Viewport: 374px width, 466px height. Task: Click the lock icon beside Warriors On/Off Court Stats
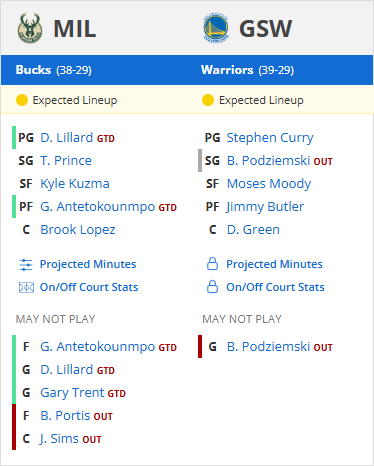(212, 287)
